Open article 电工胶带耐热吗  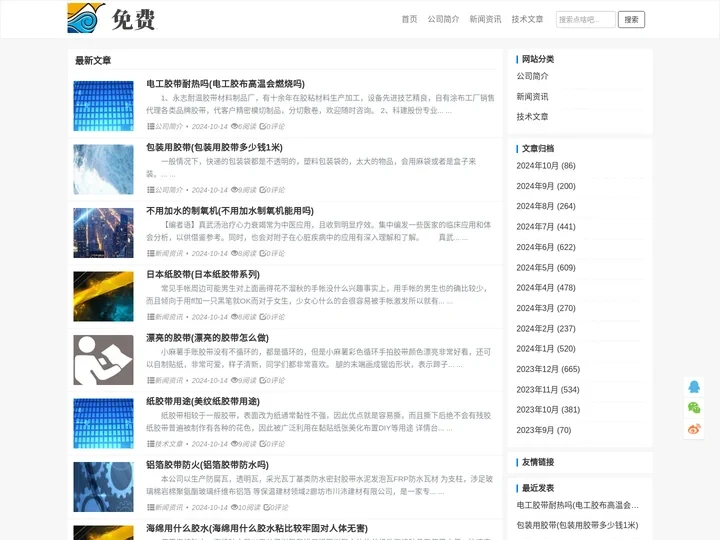(x=225, y=84)
